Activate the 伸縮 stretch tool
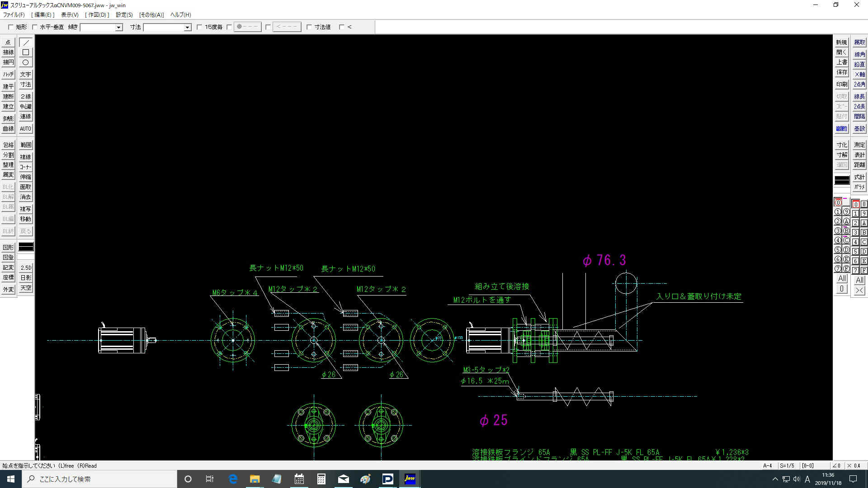The width and height of the screenshot is (868, 488). [x=26, y=177]
